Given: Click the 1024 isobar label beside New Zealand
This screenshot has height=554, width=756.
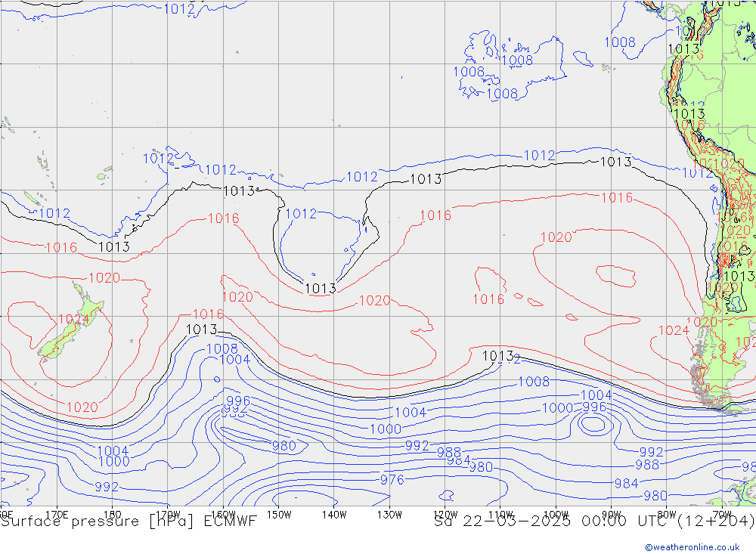Looking at the screenshot, I should click(x=73, y=319).
